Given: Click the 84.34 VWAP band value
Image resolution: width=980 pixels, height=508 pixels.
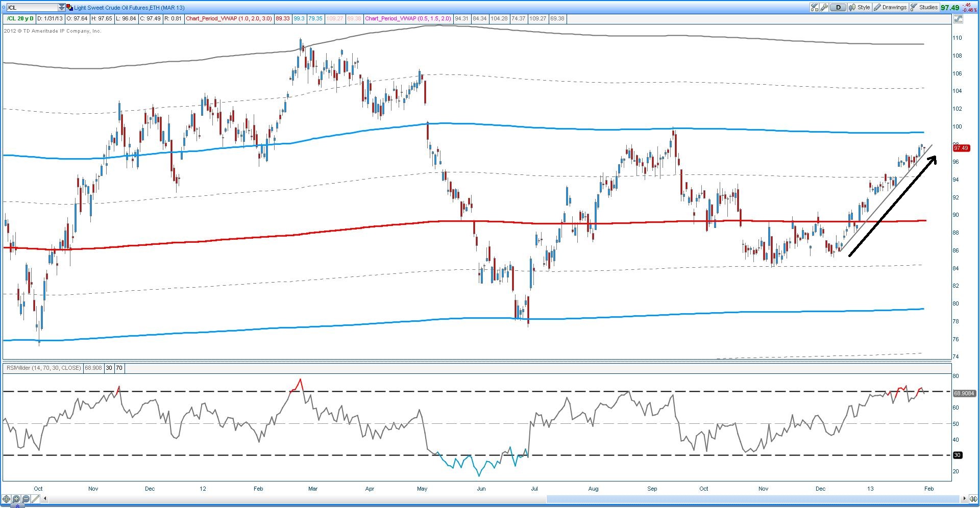Looking at the screenshot, I should click(479, 19).
